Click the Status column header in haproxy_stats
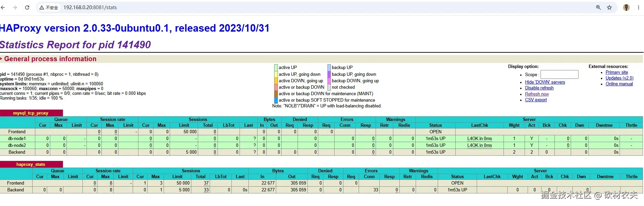 click(457, 177)
